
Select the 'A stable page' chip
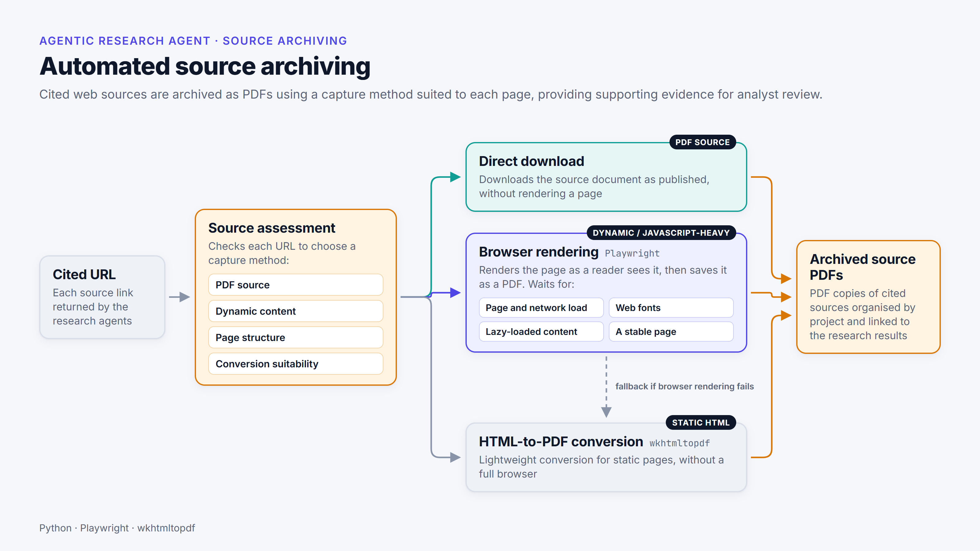pos(671,332)
